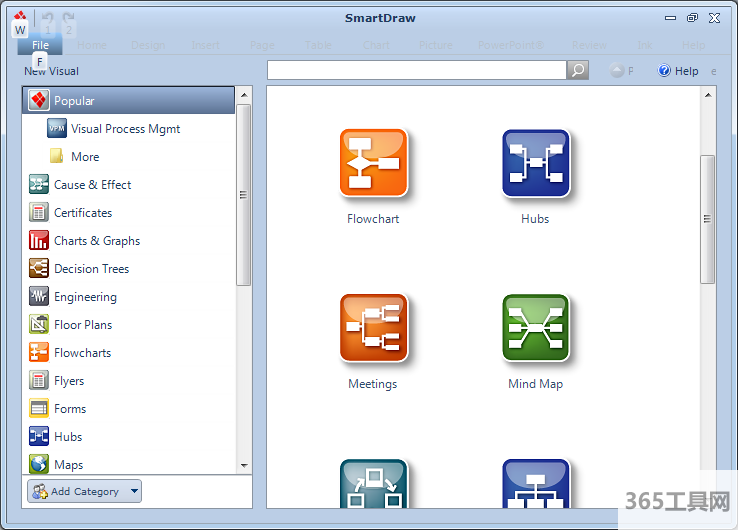The width and height of the screenshot is (738, 530).
Task: Collapse the Popular category
Action: tap(74, 101)
